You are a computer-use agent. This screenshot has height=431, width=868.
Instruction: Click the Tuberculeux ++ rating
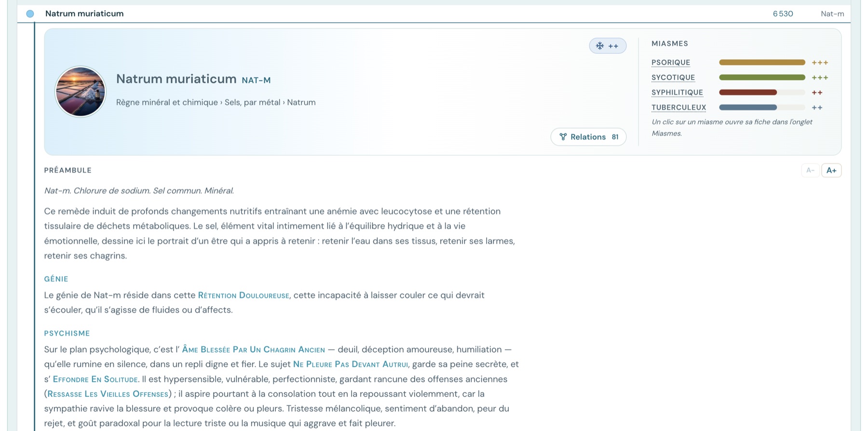(x=817, y=108)
